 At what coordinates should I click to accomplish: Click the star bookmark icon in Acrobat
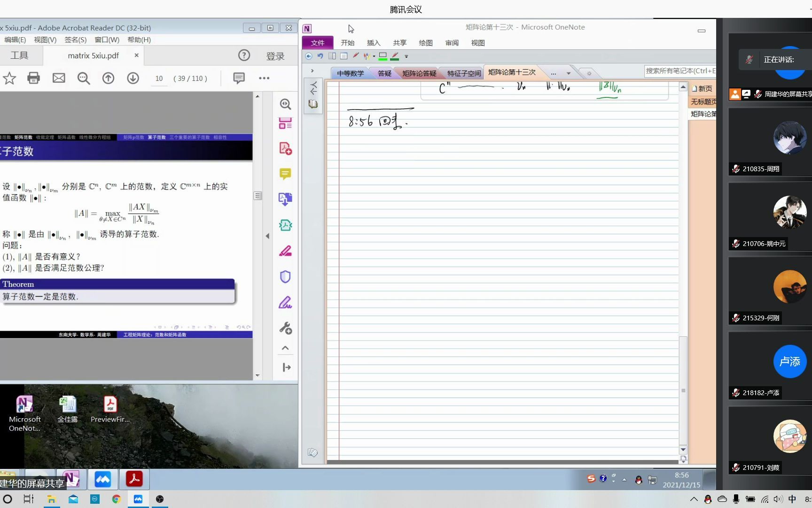[x=9, y=78]
